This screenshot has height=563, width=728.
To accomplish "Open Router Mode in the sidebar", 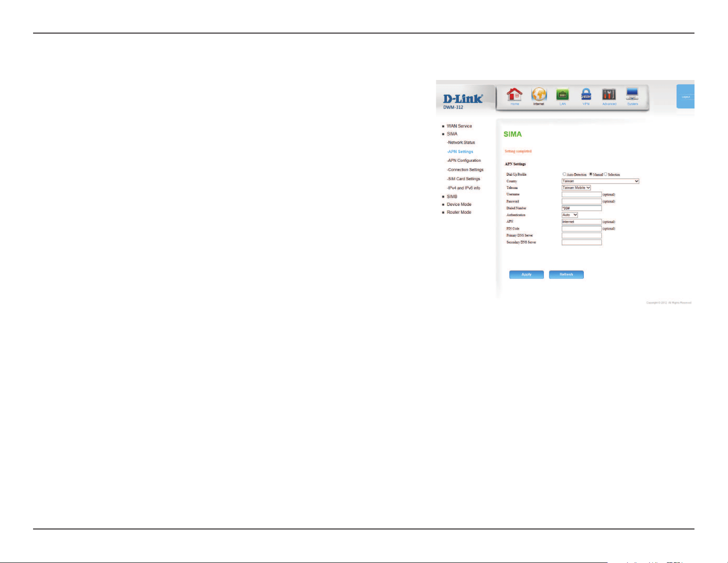I will [x=459, y=212].
